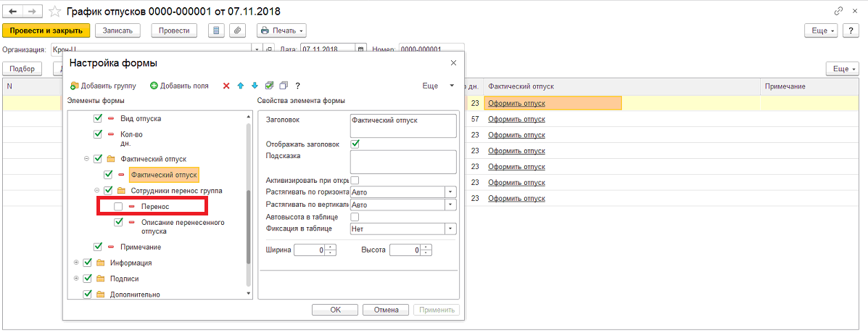
Task: Enable the Перенос checkbox
Action: click(x=118, y=206)
